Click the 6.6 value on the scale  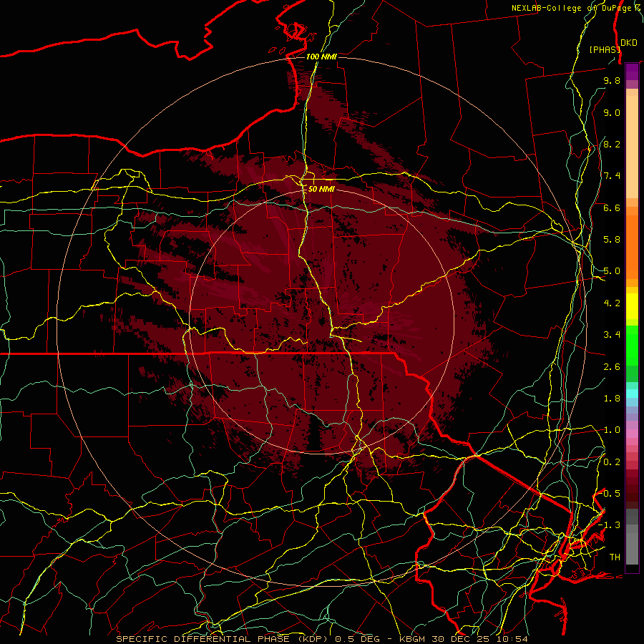612,208
